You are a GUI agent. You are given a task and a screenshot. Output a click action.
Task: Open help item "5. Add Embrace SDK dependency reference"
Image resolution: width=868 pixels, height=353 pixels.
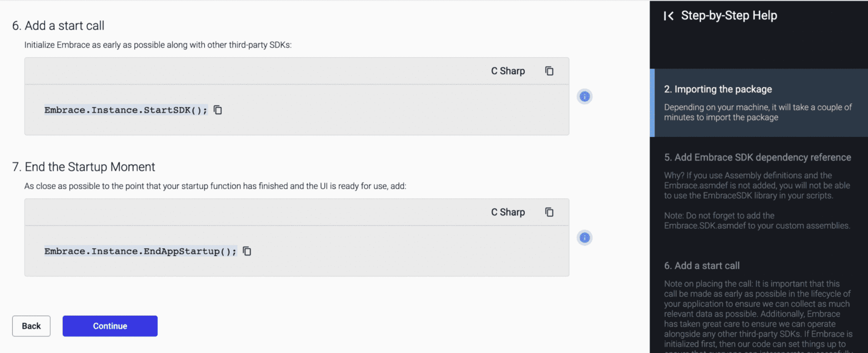[757, 157]
